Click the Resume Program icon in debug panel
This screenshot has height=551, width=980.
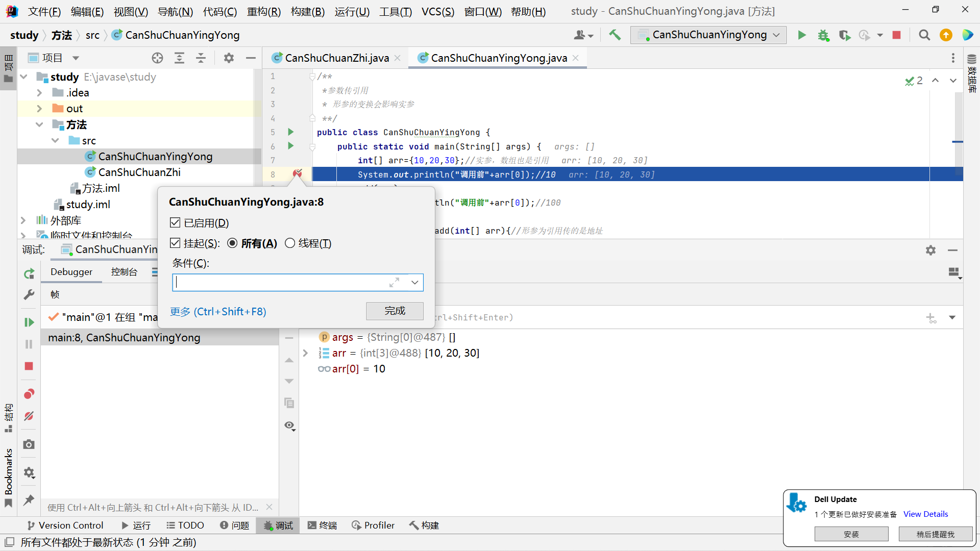click(29, 322)
